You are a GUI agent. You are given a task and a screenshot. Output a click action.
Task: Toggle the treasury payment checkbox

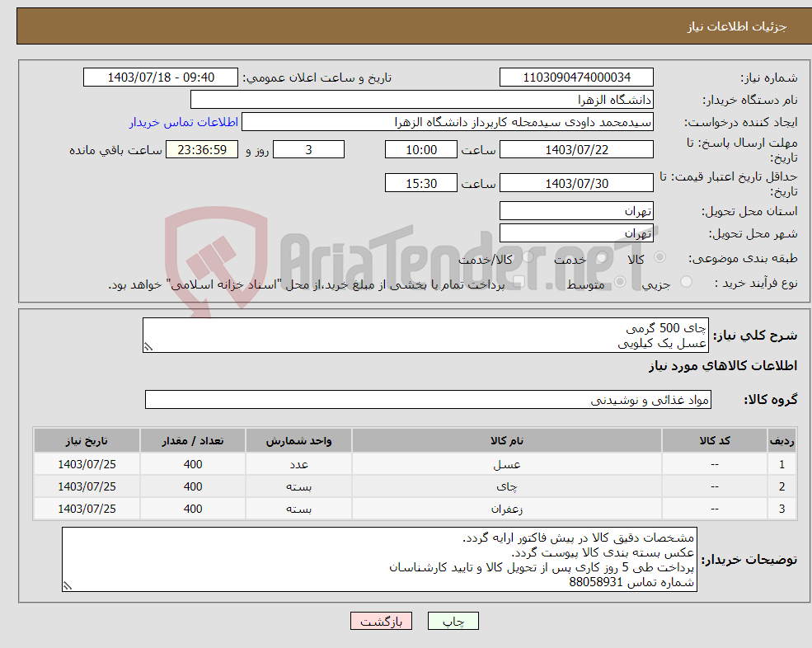pos(519,282)
